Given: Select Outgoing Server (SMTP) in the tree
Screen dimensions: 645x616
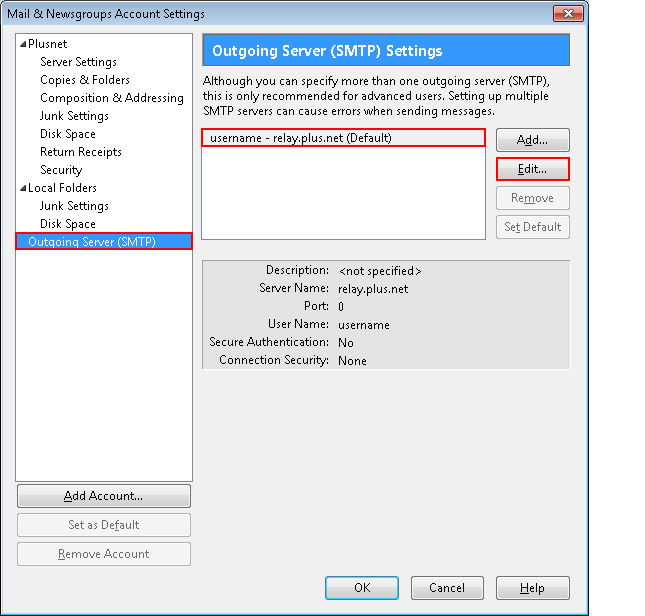Looking at the screenshot, I should click(104, 241).
